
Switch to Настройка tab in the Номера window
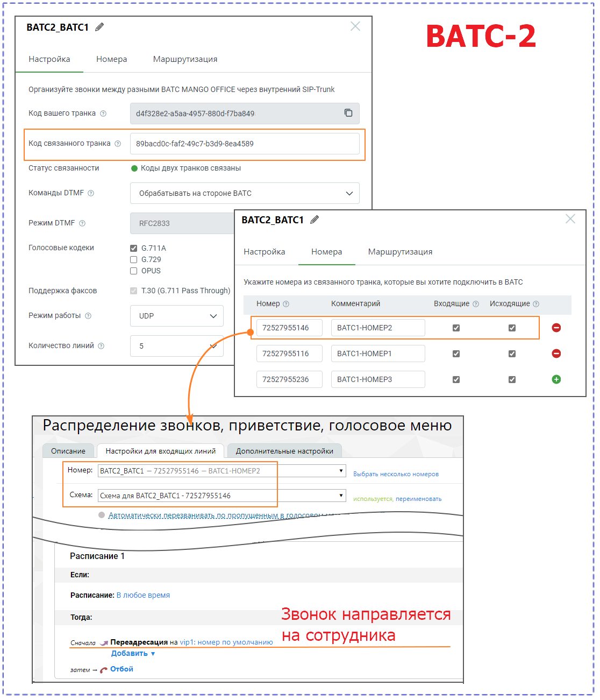(265, 252)
